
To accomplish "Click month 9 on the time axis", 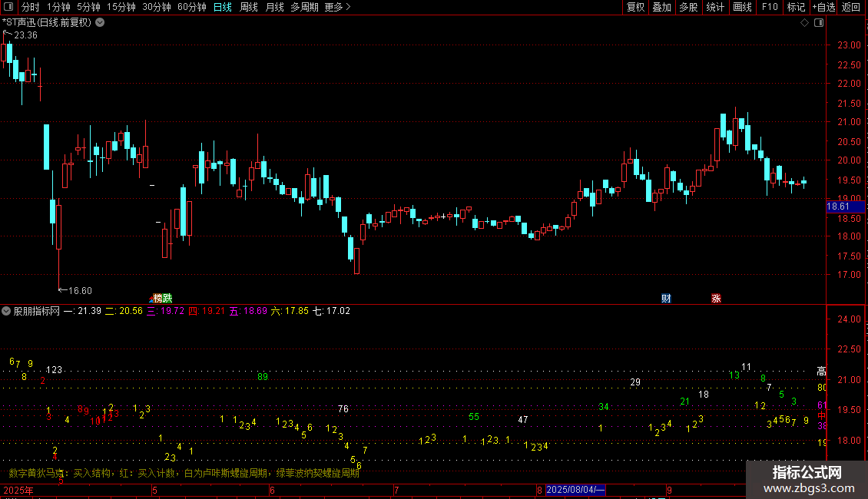I will (x=669, y=490).
